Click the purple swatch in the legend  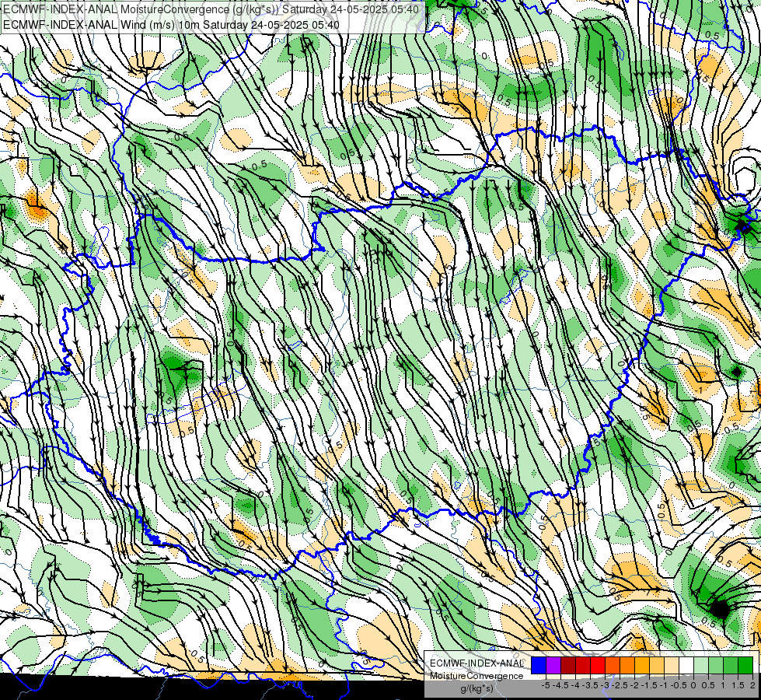553,665
